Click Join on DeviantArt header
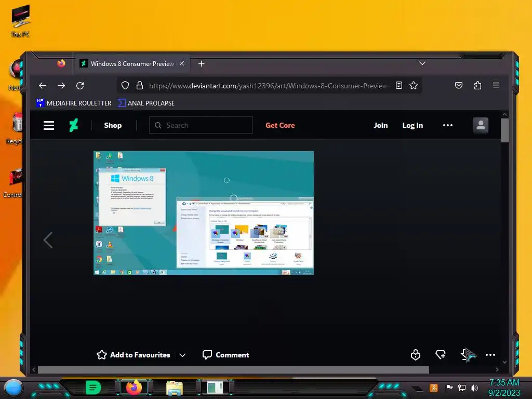 click(x=380, y=125)
